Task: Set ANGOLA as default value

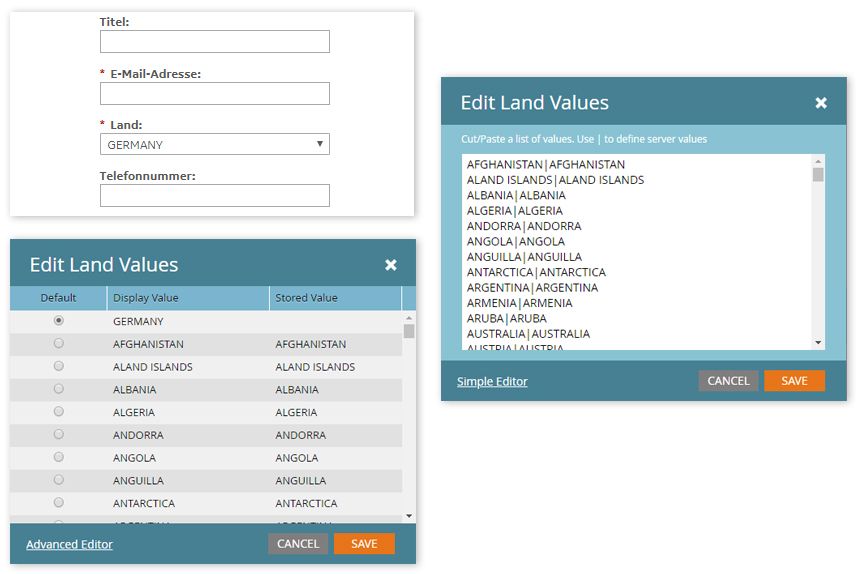Action: click(59, 456)
